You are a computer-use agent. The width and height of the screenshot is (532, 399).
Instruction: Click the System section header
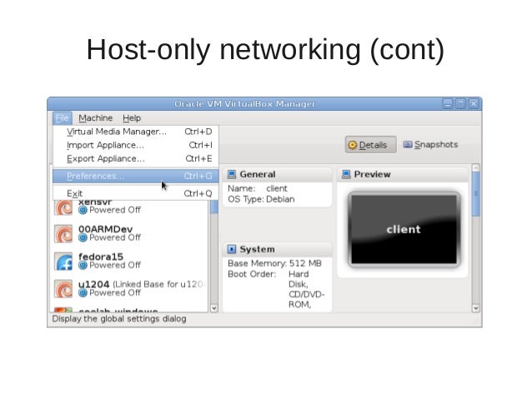click(278, 249)
